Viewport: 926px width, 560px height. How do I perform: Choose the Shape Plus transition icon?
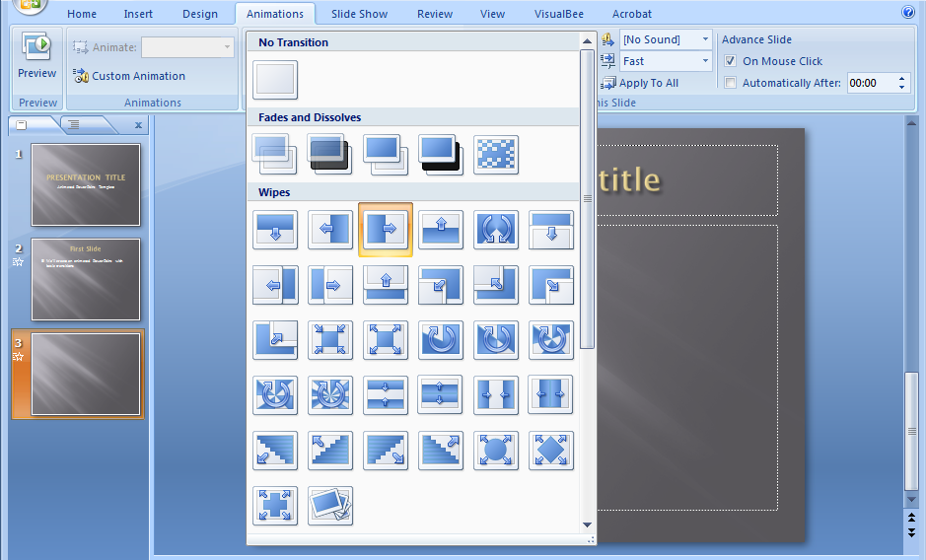point(275,506)
